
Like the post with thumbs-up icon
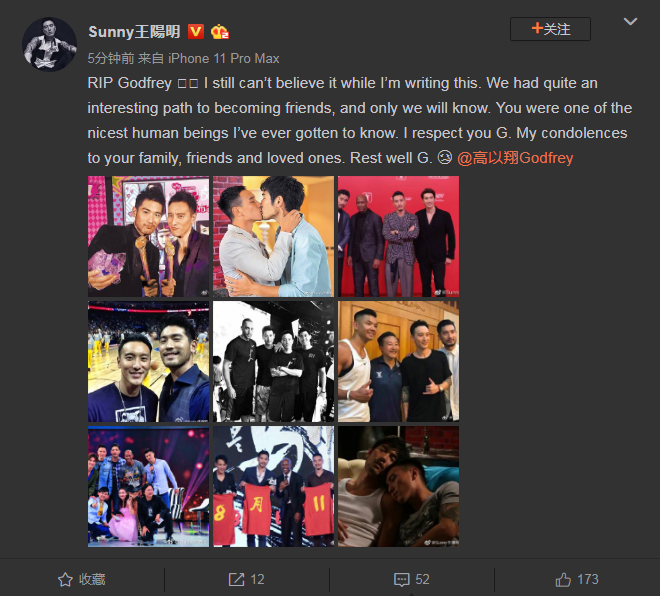pyautogui.click(x=563, y=580)
